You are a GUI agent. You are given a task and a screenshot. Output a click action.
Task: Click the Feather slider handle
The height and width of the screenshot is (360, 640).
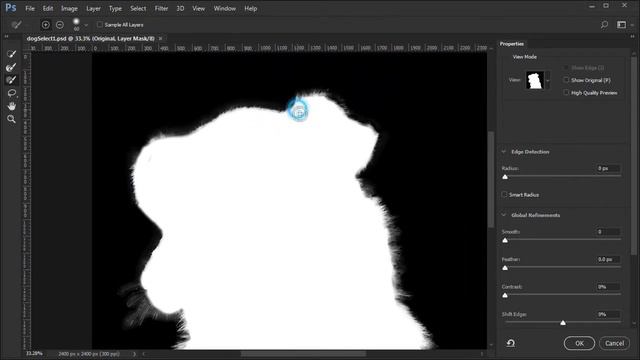505,268
